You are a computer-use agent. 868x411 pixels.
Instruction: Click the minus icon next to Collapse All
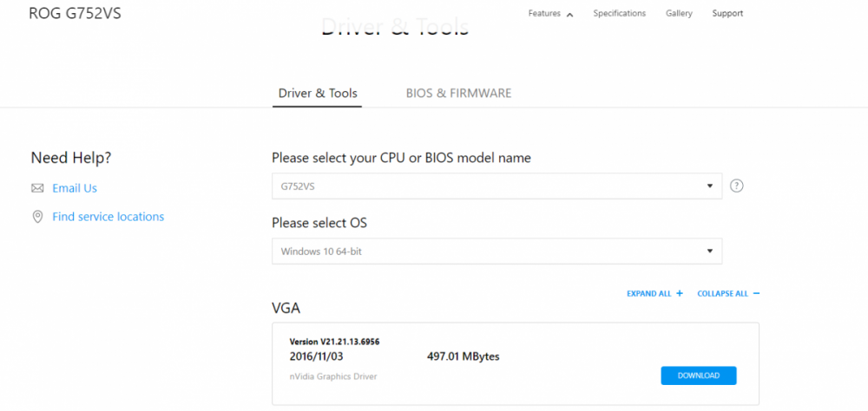click(x=756, y=294)
